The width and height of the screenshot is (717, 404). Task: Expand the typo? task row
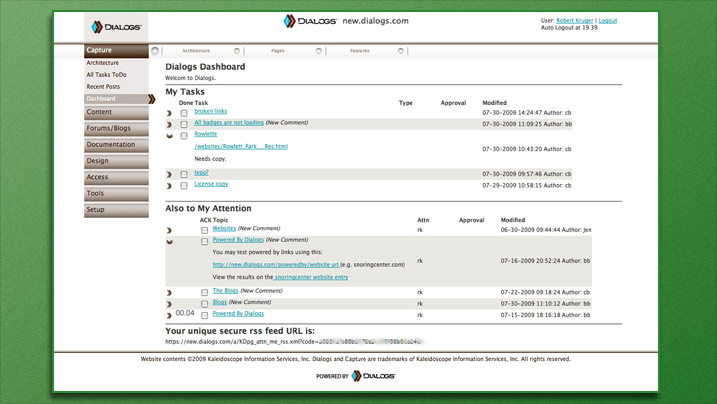pos(169,174)
